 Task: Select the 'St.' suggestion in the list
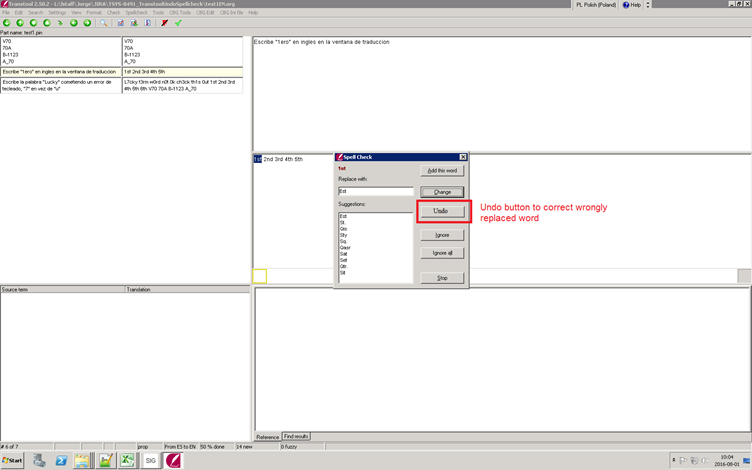tap(342, 221)
